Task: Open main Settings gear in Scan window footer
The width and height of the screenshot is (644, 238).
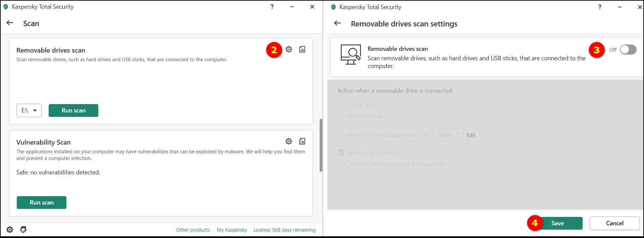Action: click(10, 230)
